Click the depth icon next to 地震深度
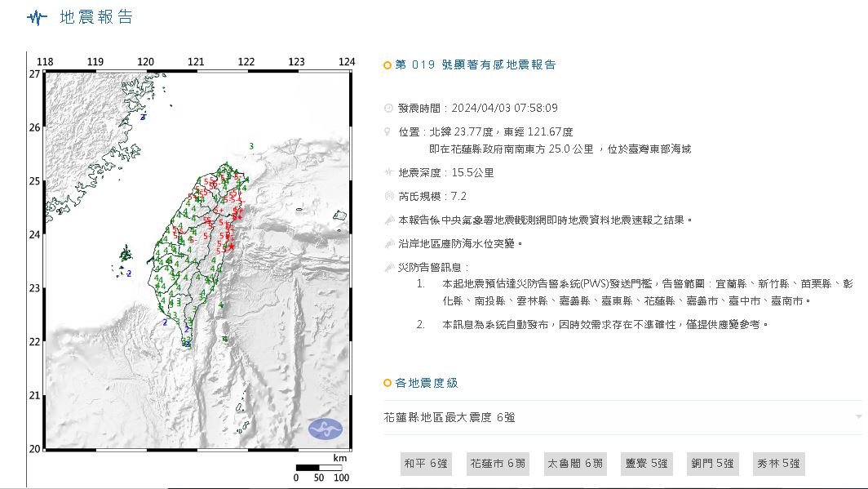The image size is (868, 489). click(387, 173)
